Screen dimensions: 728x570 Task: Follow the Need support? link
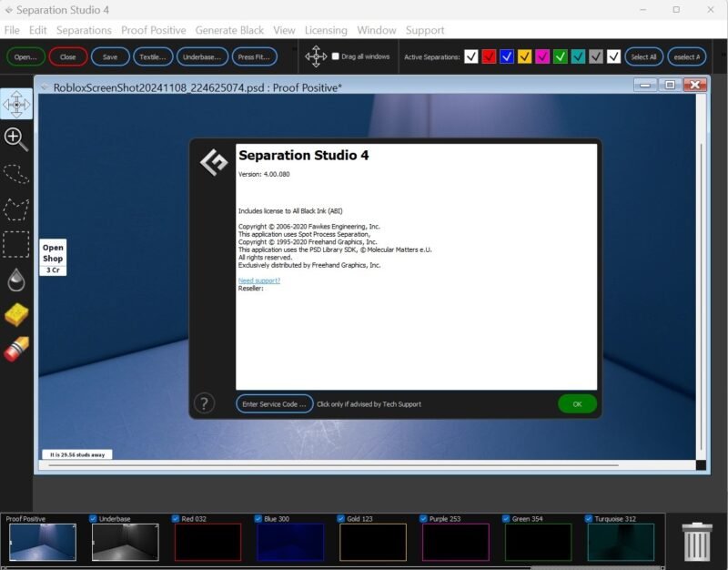pos(259,280)
